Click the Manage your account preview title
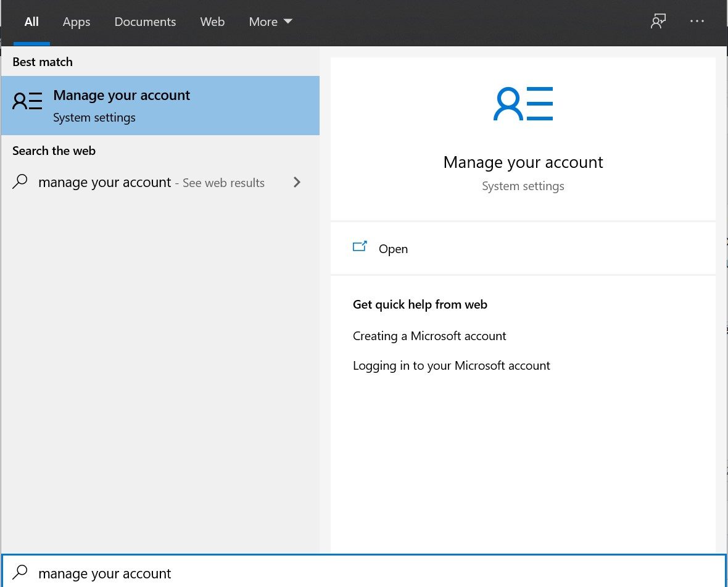Screen dimensions: 728x587 pyautogui.click(x=523, y=162)
